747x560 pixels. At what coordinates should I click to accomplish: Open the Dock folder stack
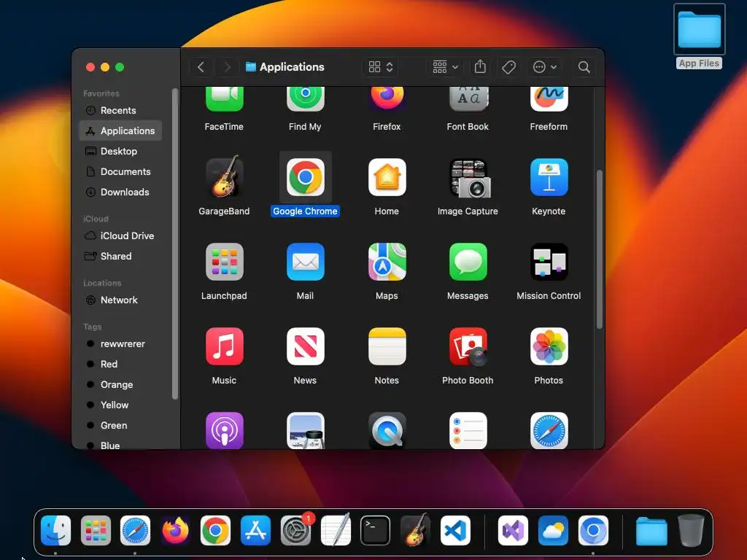651,531
